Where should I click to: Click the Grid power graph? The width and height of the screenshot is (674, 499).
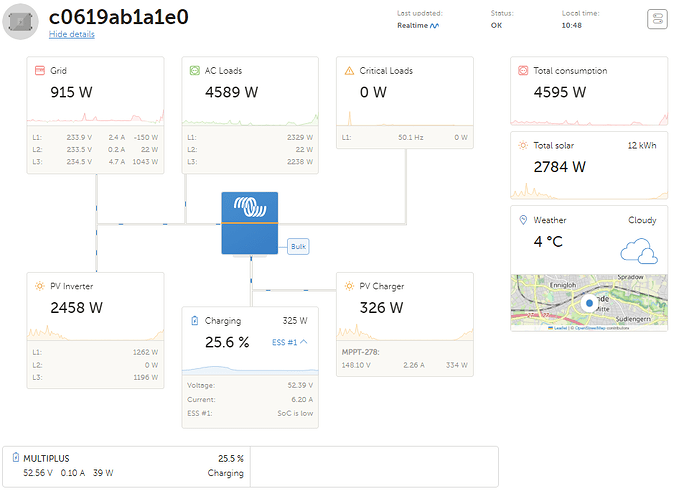pos(95,117)
